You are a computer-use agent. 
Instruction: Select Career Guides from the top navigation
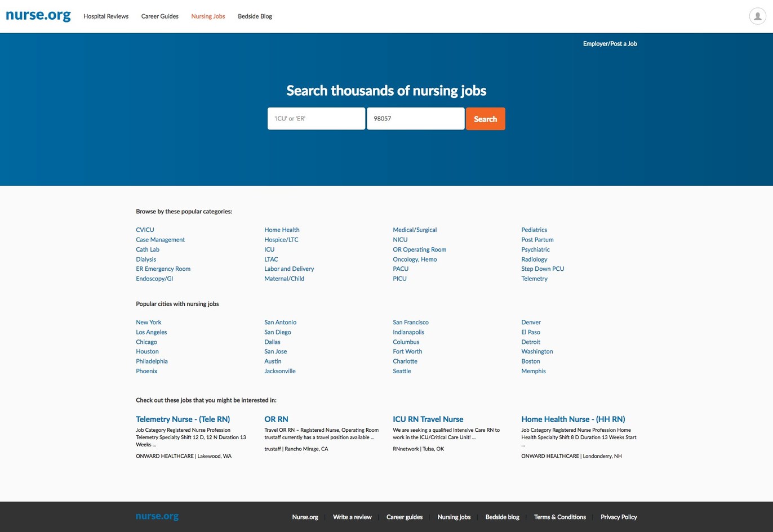tap(159, 16)
